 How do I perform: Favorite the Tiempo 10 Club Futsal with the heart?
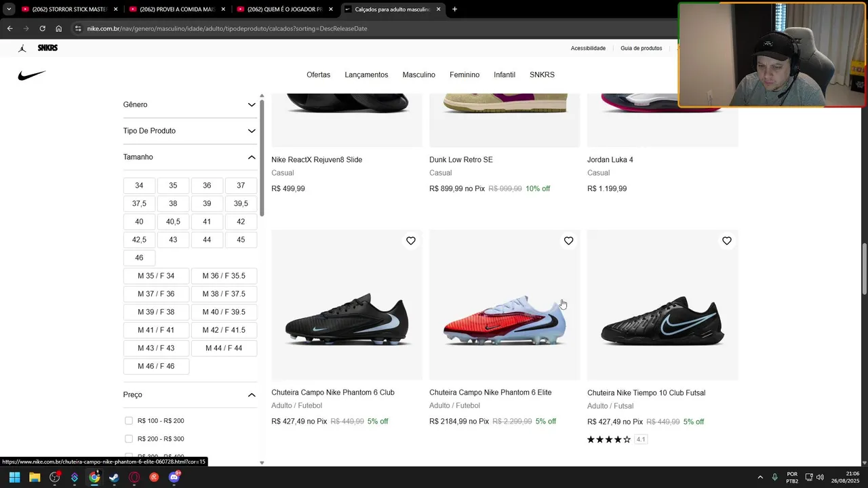[x=726, y=241]
